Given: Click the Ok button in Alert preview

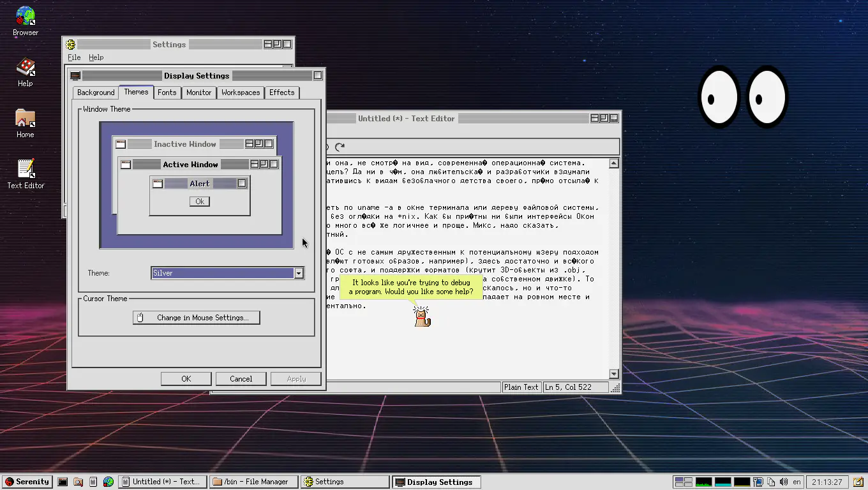Looking at the screenshot, I should coord(200,202).
